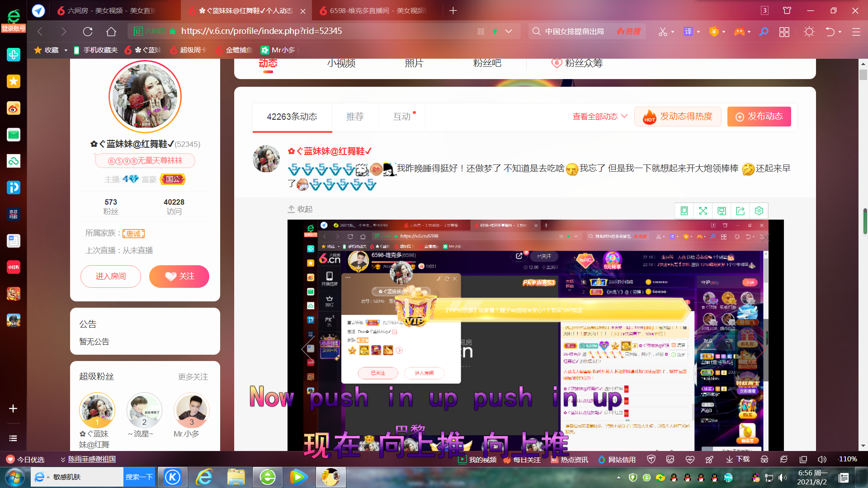Expand translate tool dropdown arrow
This screenshot has height=488, width=868.
tap(698, 32)
